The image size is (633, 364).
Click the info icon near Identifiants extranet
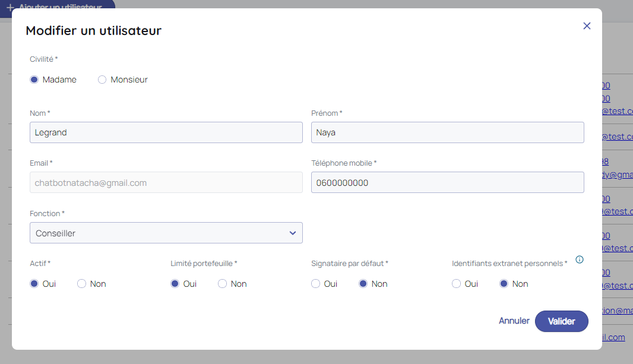pos(580,259)
